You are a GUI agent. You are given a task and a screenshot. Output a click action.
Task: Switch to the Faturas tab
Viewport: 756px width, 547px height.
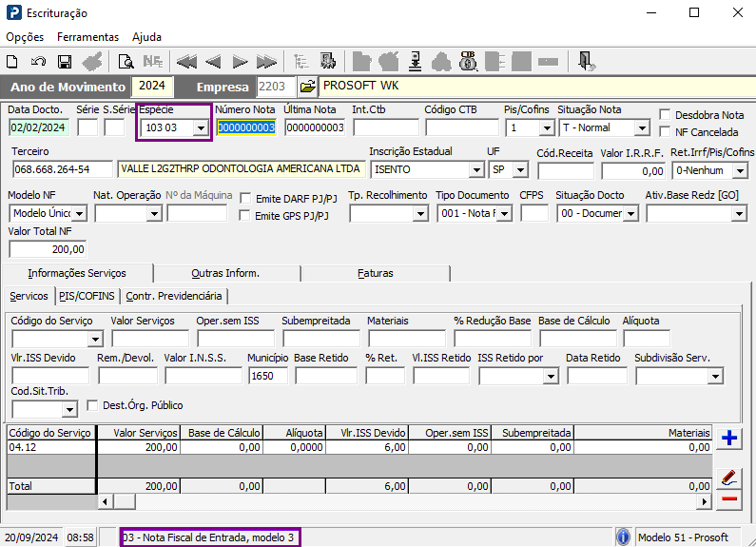[x=375, y=273]
